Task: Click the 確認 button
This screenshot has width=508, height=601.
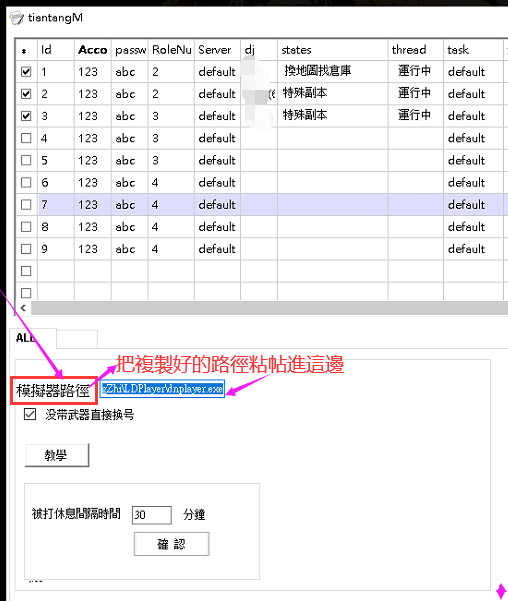Action: pyautogui.click(x=171, y=544)
